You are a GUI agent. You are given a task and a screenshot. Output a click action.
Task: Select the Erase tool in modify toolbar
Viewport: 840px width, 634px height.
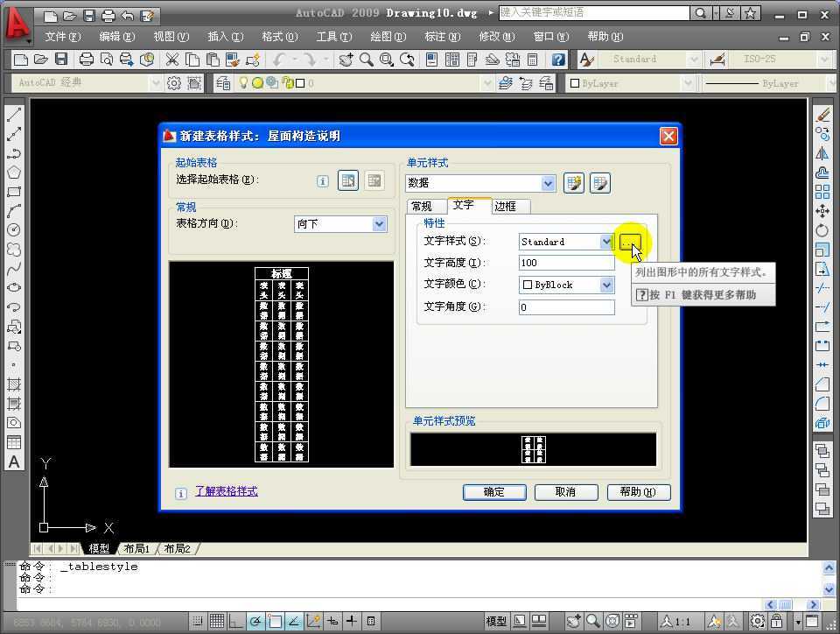[x=822, y=114]
